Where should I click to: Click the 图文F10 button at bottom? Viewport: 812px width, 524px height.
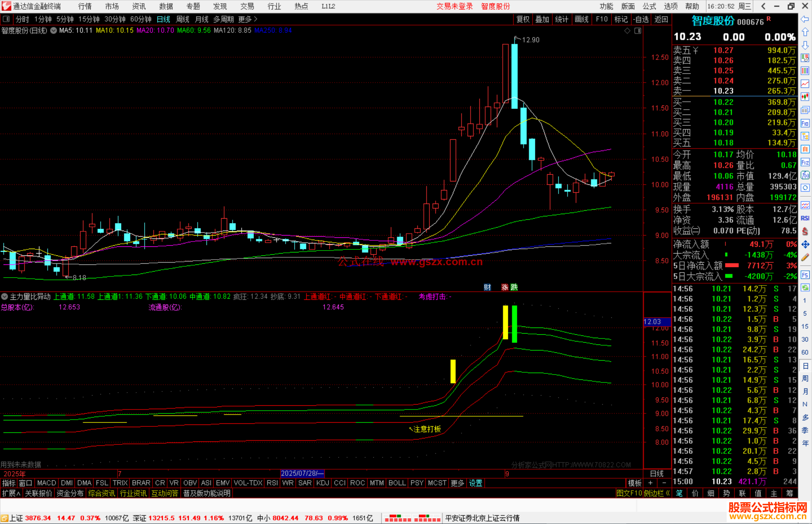[x=629, y=493]
